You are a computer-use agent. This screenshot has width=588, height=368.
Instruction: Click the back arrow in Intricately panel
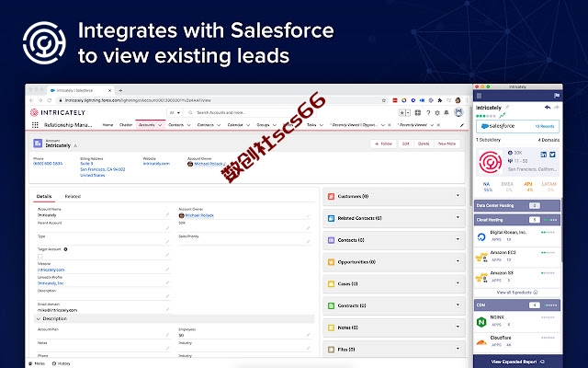pyautogui.click(x=548, y=108)
